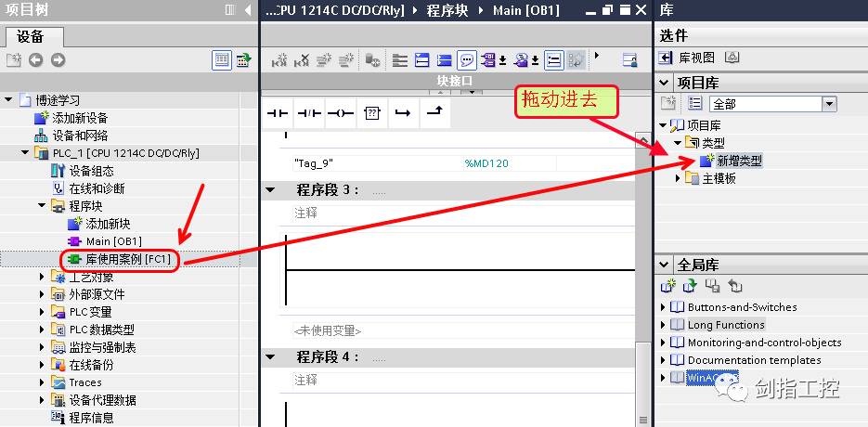The height and width of the screenshot is (427, 868).
Task: Expand the 主模板 folder
Action: click(680, 178)
